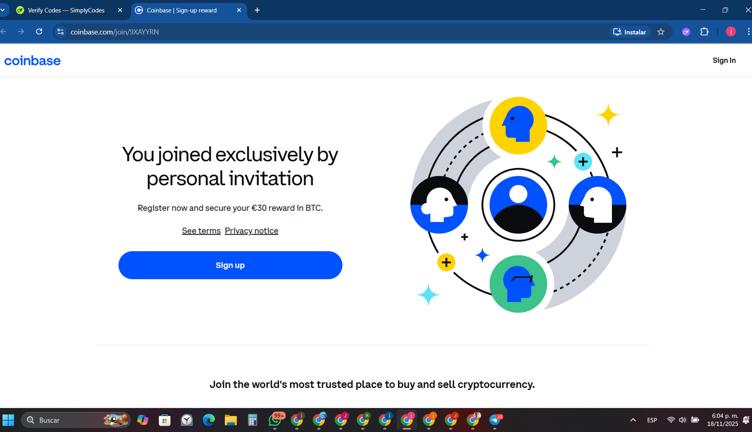
Task: Open the battery status tray icon
Action: pyautogui.click(x=694, y=420)
